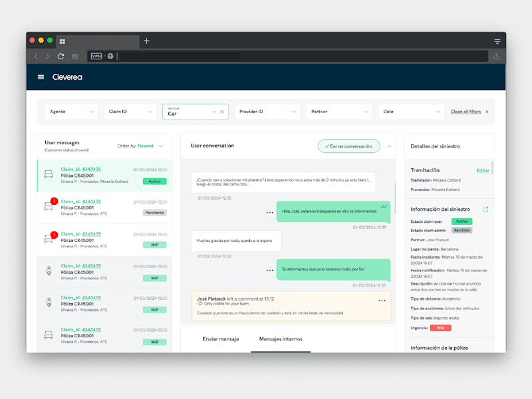Image resolution: width=532 pixels, height=399 pixels.
Task: Toggle the VPN badge in the address bar
Action: pyautogui.click(x=96, y=56)
